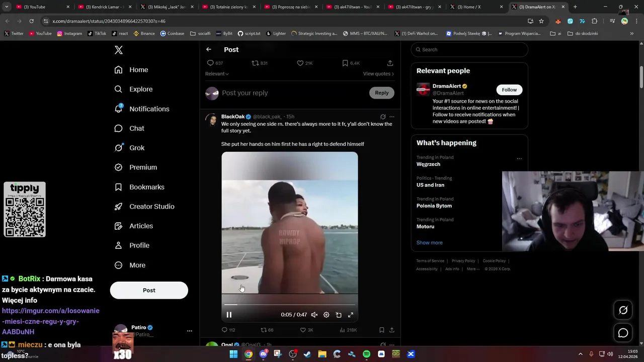Open Bookmarks in sidebar
The width and height of the screenshot is (644, 362).
[x=139, y=187]
